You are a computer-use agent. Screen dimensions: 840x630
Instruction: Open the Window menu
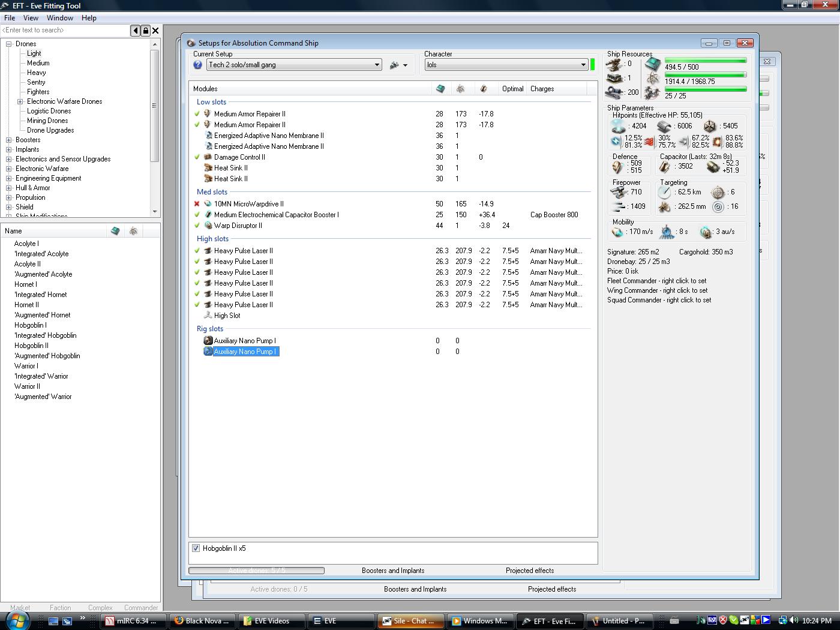pos(60,18)
